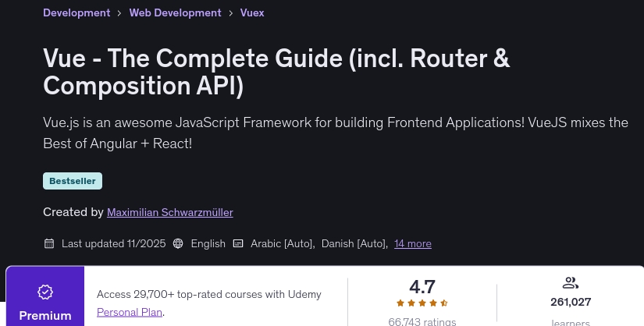Open the Personal Plan link

click(130, 312)
